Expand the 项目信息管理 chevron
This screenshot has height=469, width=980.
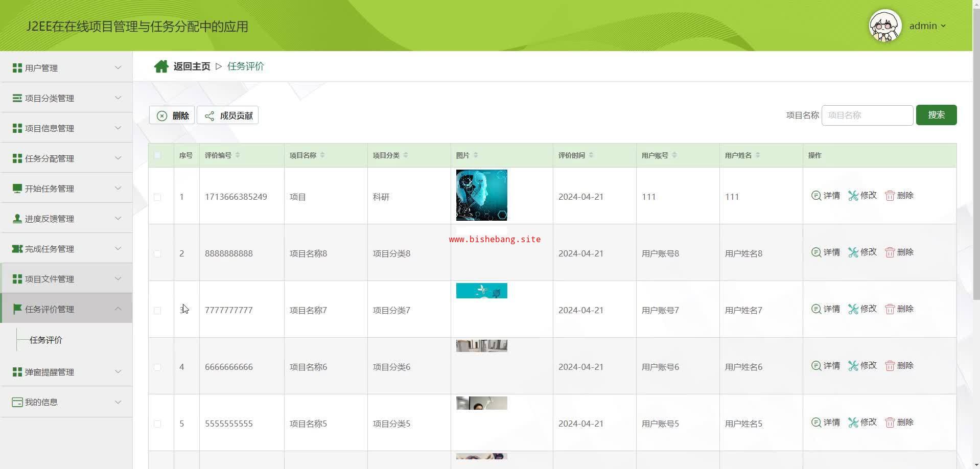pyautogui.click(x=118, y=128)
